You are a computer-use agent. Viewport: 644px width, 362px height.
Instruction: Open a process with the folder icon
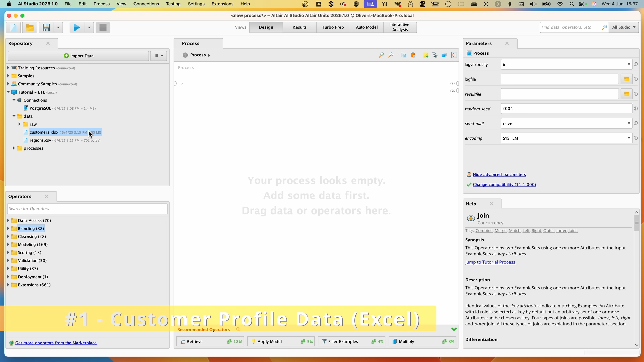[x=30, y=27]
